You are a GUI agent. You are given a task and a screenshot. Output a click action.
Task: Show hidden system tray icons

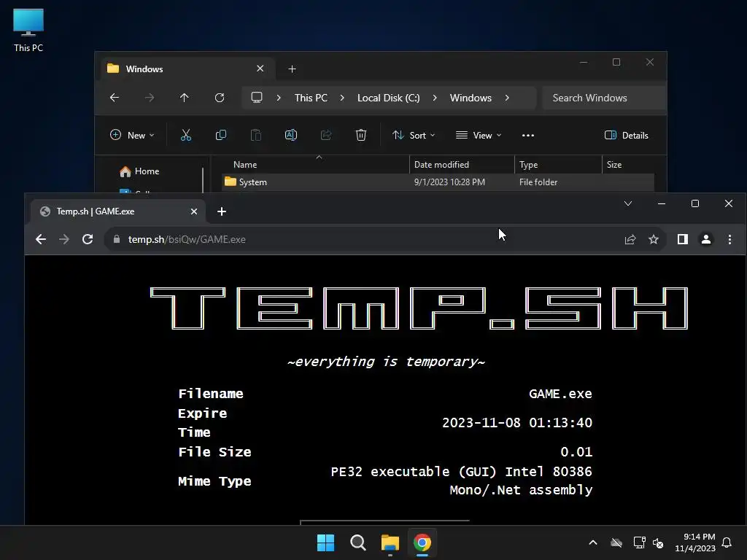pyautogui.click(x=593, y=542)
